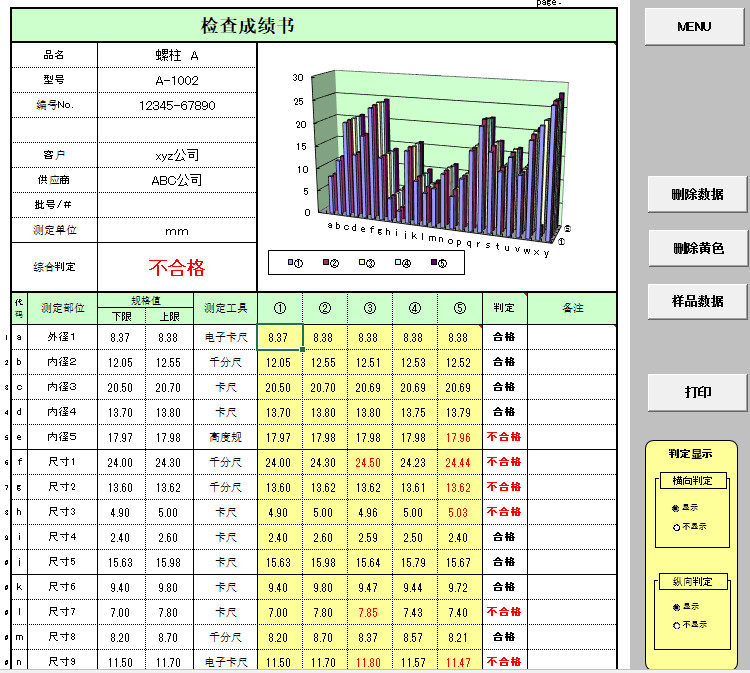Click the red 24.50 value in row f

point(367,463)
